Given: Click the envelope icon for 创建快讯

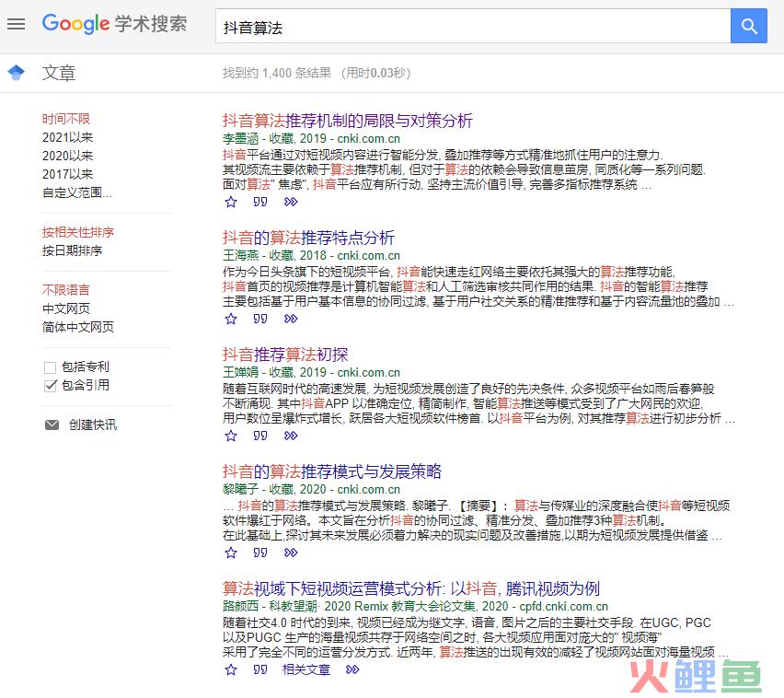Looking at the screenshot, I should pos(52,425).
